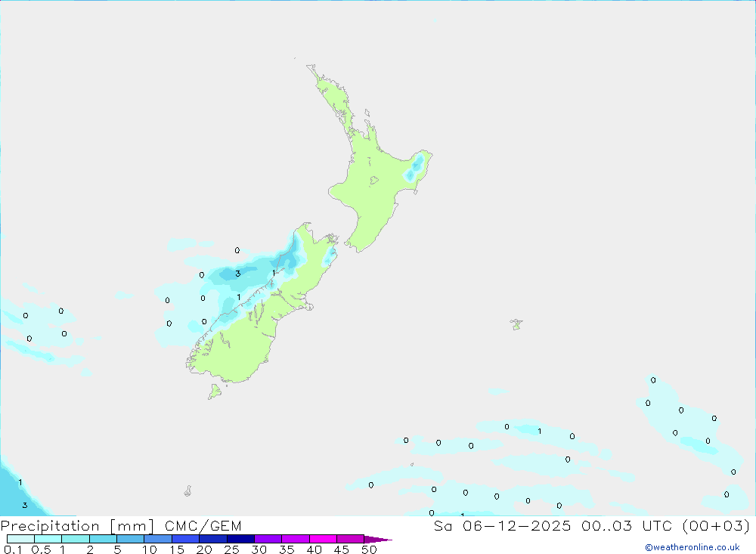This screenshot has width=756, height=554.
Task: Click the '25' legend scale label
Action: tap(231, 549)
